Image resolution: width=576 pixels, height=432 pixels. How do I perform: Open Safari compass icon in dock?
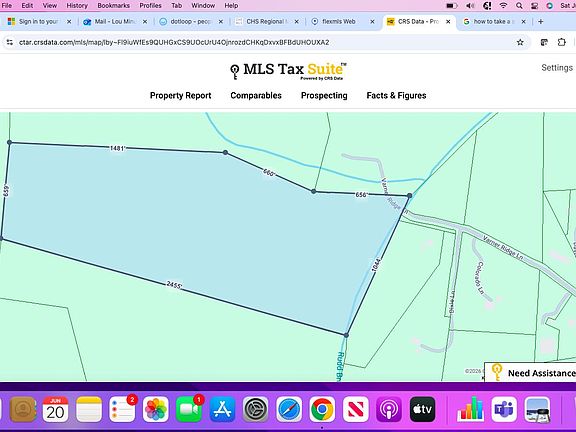[x=289, y=409]
